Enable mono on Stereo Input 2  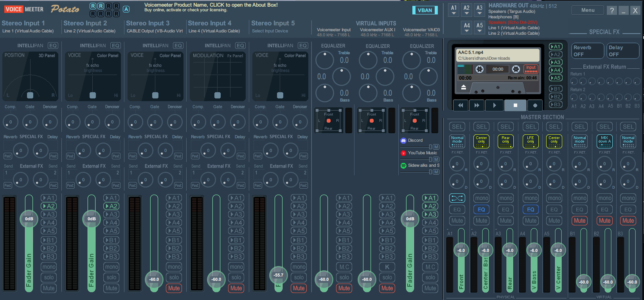(x=112, y=267)
